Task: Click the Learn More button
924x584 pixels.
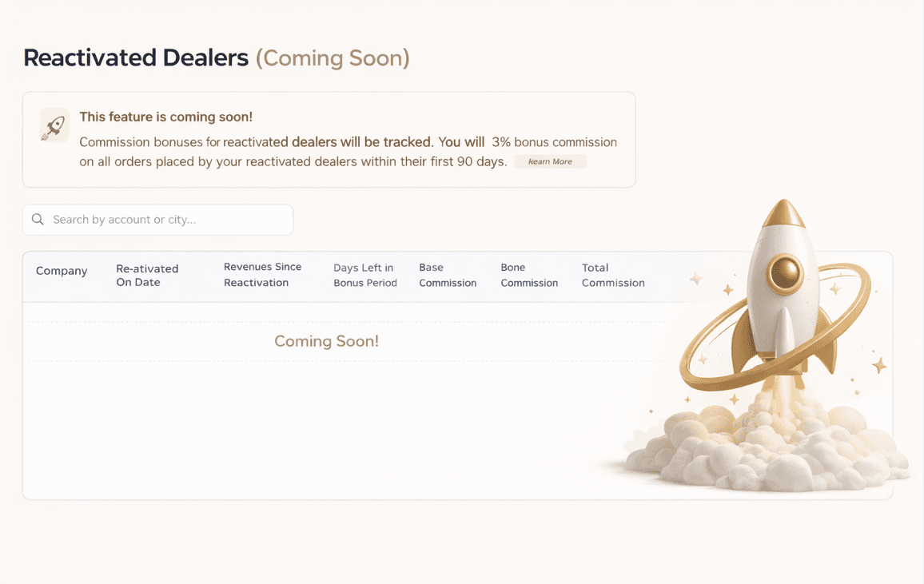Action: tap(550, 161)
